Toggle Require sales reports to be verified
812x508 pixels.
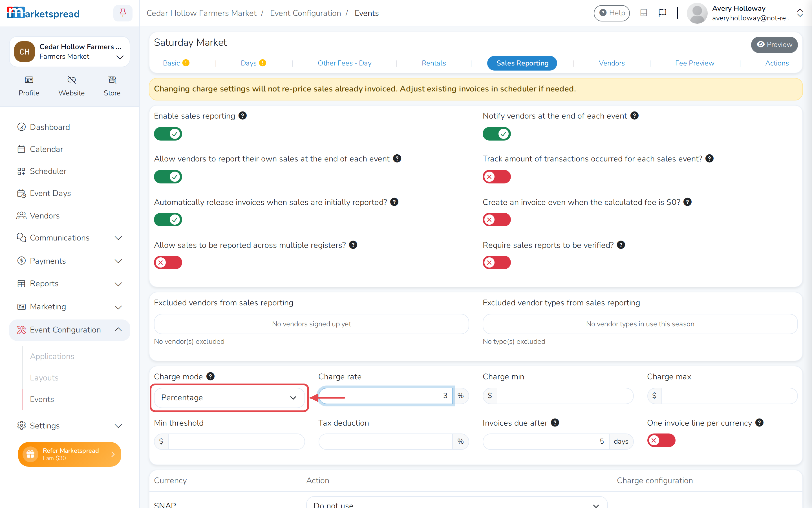[497, 262]
